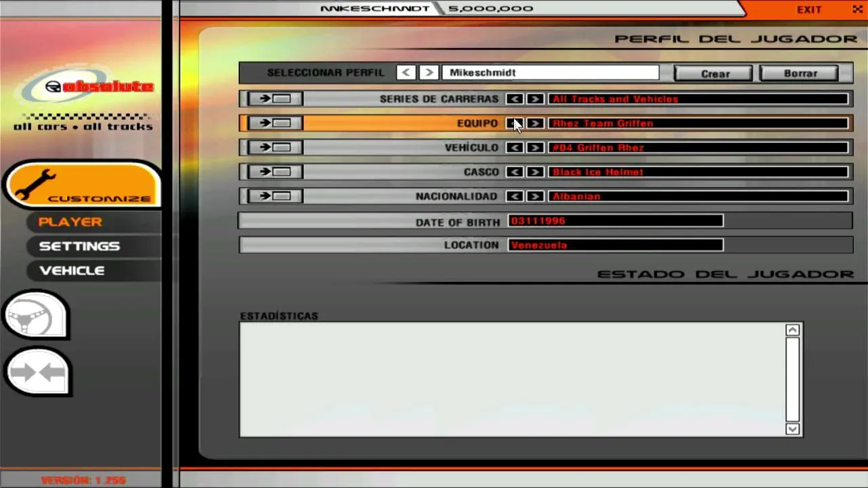The height and width of the screenshot is (488, 868).
Task: Open the Customize wrench section
Action: pos(81,184)
